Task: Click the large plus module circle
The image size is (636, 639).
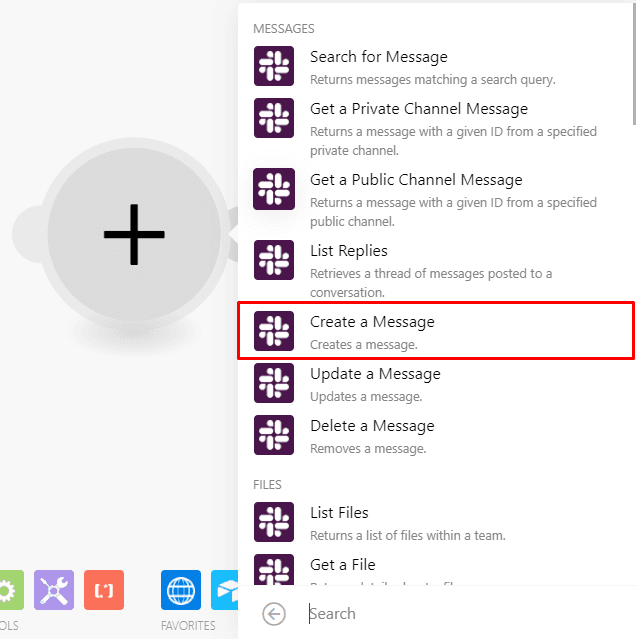Action: [x=134, y=234]
